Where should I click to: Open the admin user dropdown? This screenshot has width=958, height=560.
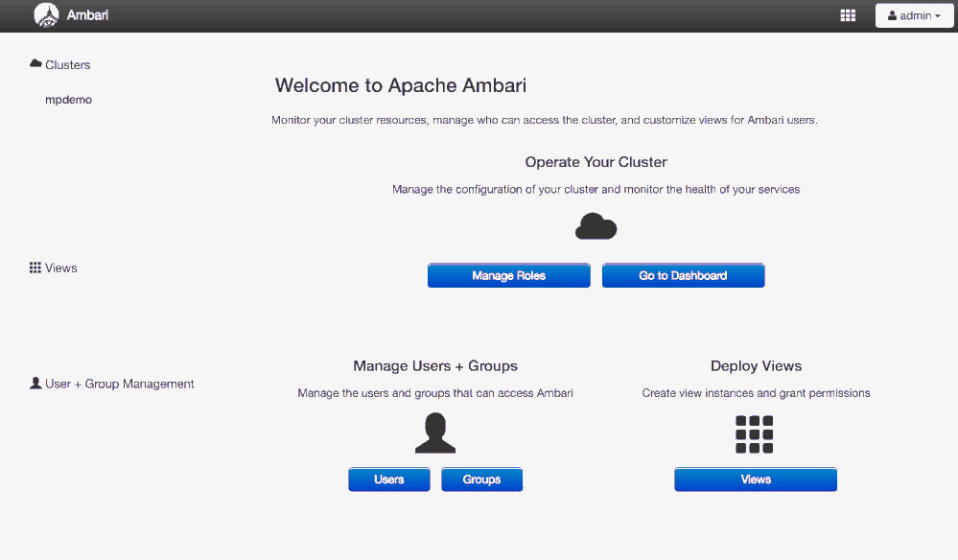tap(914, 16)
